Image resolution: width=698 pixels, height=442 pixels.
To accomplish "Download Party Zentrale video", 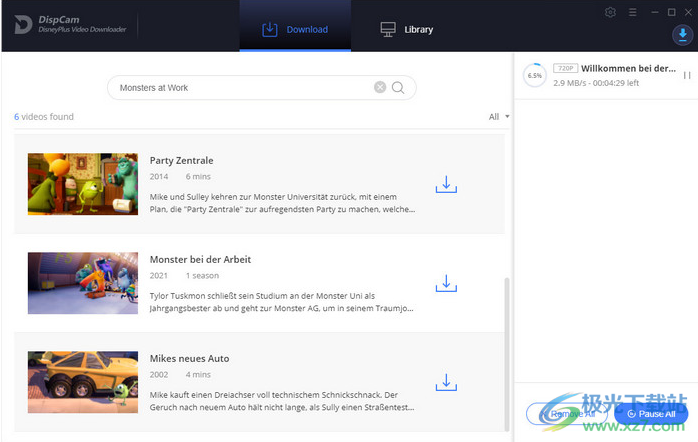I will pyautogui.click(x=446, y=184).
